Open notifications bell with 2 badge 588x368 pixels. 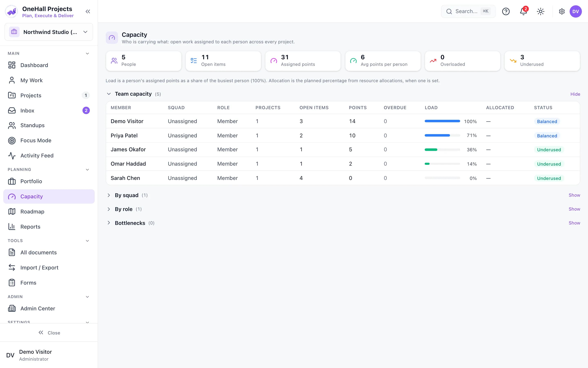523,11
